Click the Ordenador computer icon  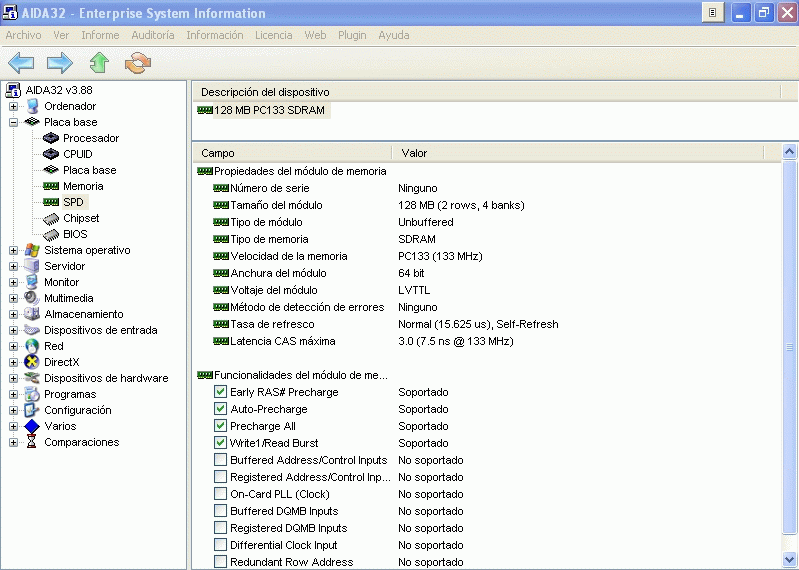32,106
